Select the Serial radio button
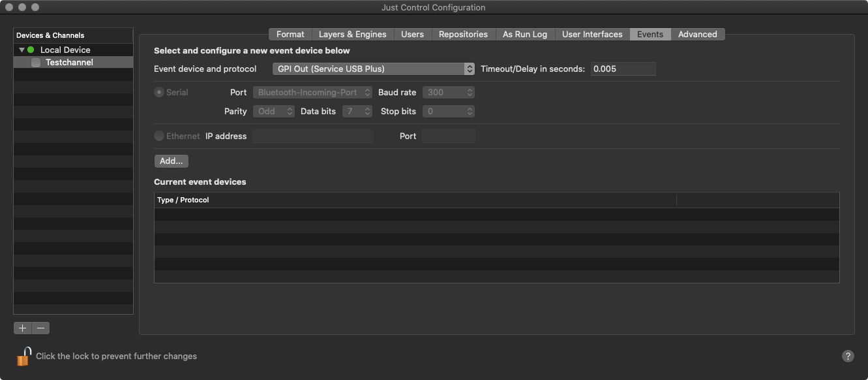 (159, 92)
